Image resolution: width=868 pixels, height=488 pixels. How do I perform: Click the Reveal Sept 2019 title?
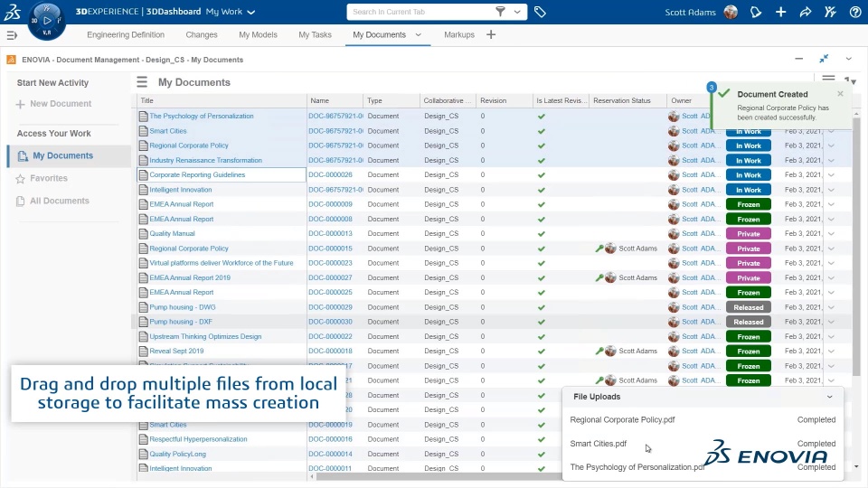pos(176,351)
